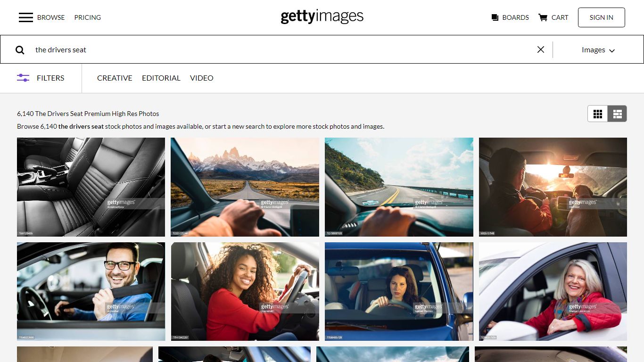This screenshot has height=362, width=644.
Task: Open the Filters panel label
Action: (50, 78)
